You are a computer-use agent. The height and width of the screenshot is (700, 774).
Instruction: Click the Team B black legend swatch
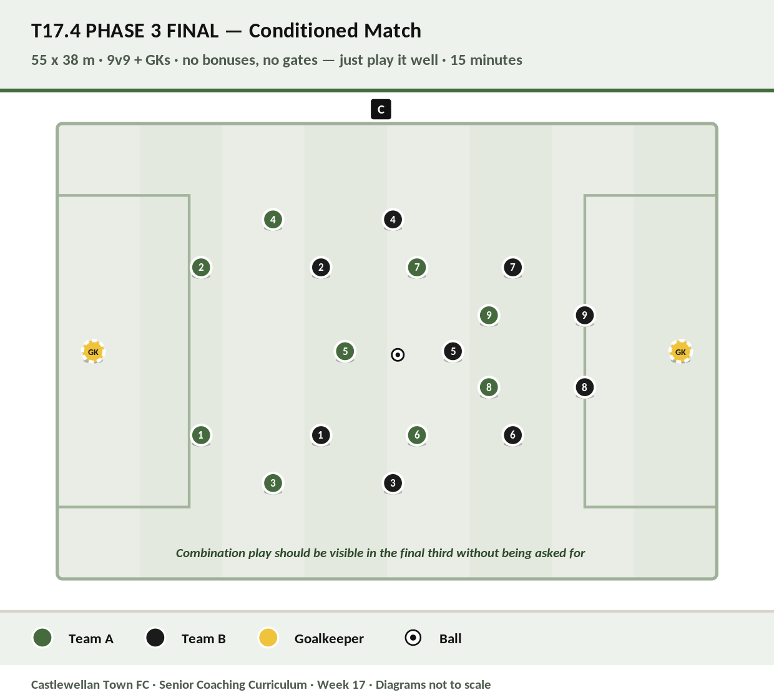[155, 638]
